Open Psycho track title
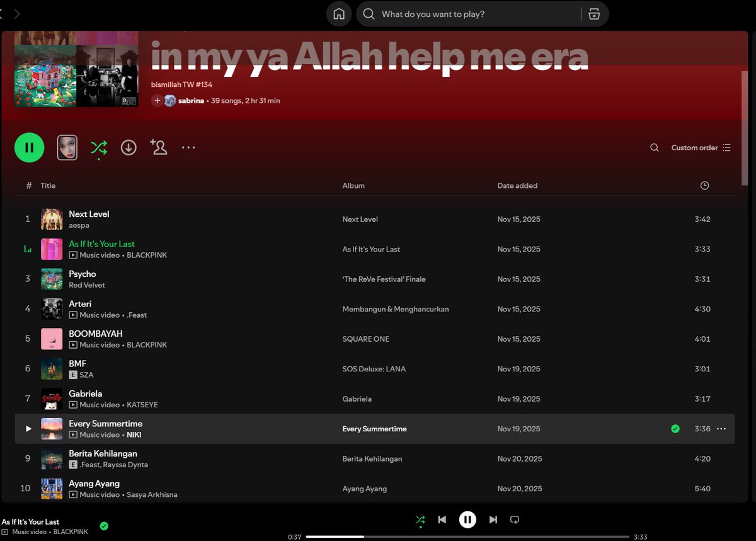The width and height of the screenshot is (756, 541). (x=83, y=274)
